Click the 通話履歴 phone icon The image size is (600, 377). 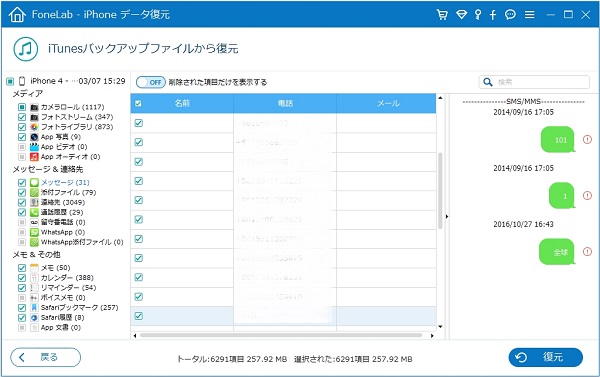34,212
